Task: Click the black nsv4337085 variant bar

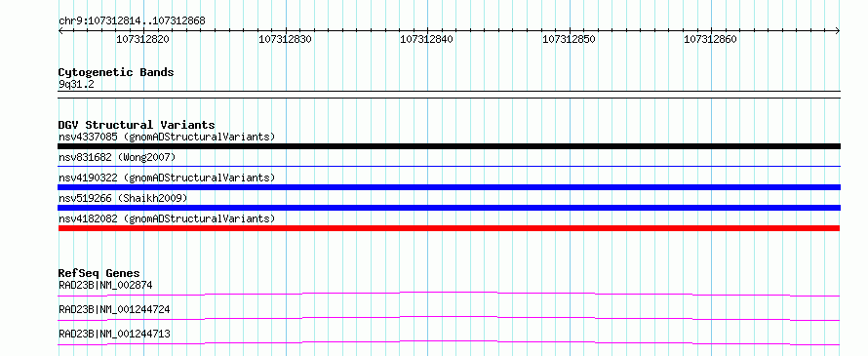Action: click(x=449, y=146)
